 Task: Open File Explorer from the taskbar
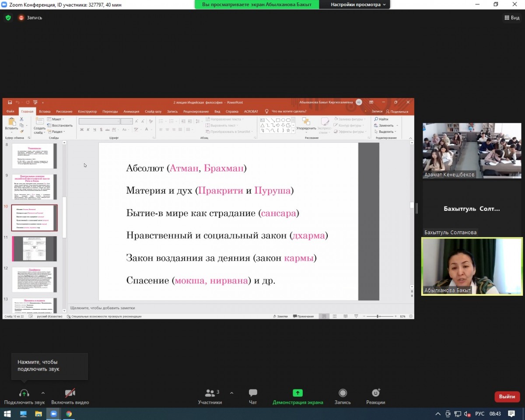(38, 413)
